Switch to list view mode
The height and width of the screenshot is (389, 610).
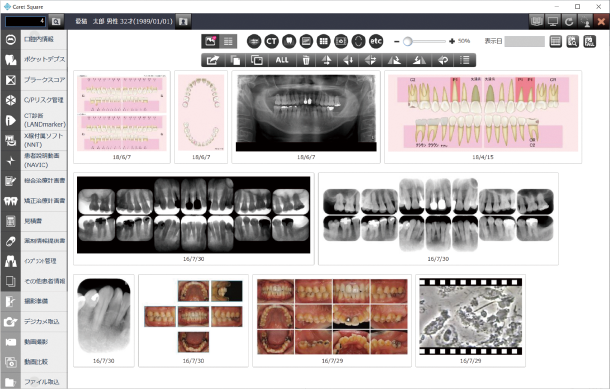coord(228,41)
